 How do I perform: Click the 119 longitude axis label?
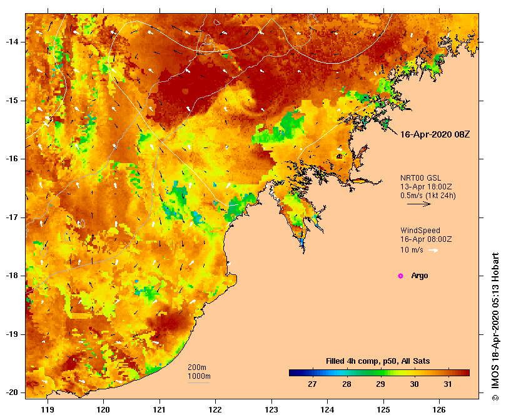(48, 410)
